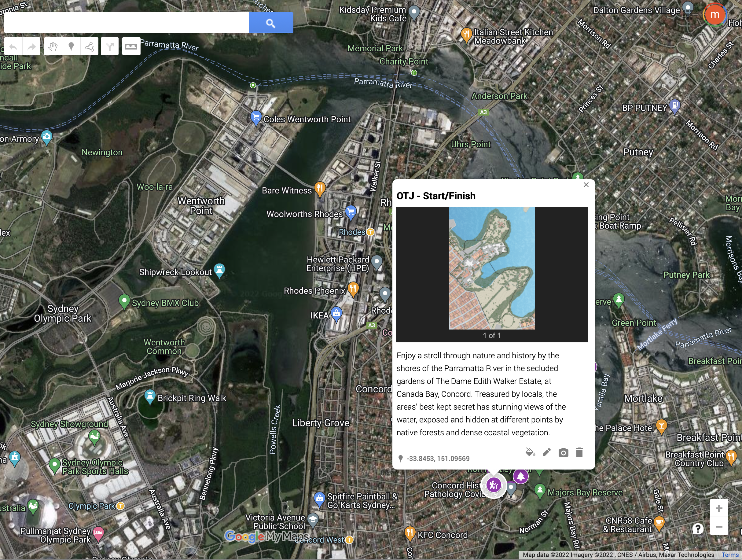Click the Wentworth Point suburb label

coord(201,206)
